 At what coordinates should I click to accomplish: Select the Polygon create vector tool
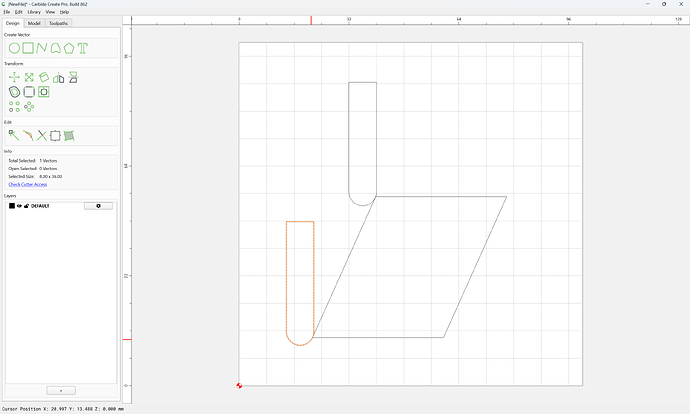click(69, 48)
